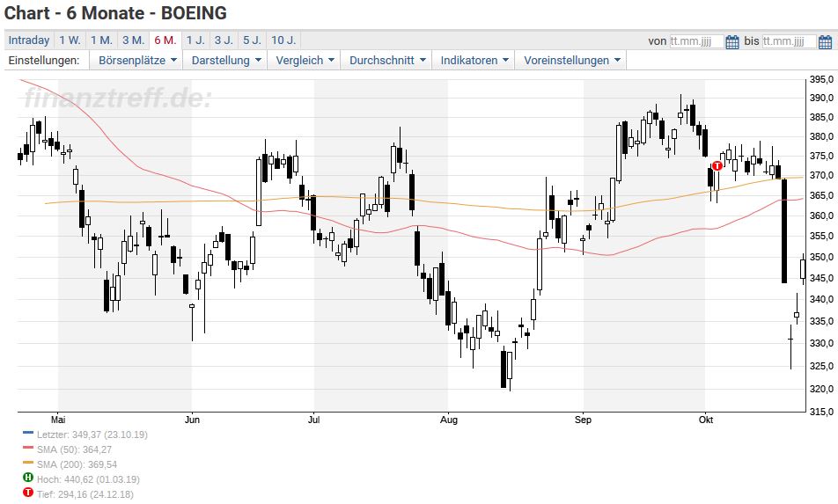Select the 1 M. timeframe tab

pyautogui.click(x=101, y=40)
